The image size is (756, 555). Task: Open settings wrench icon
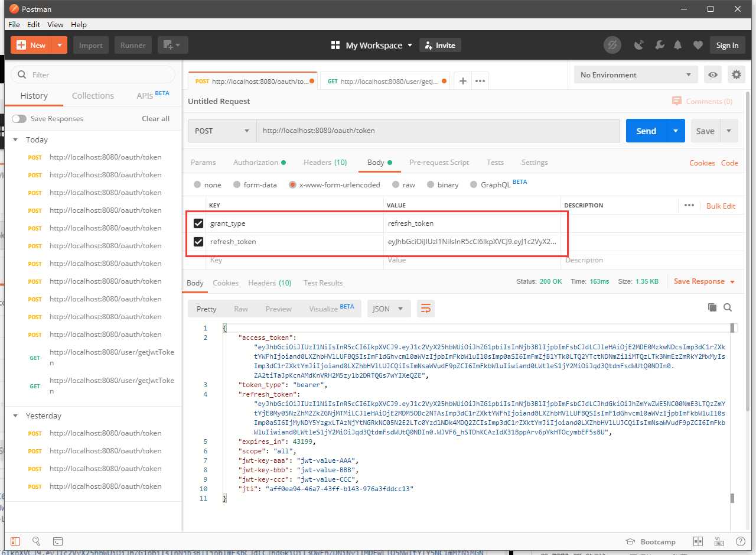click(659, 45)
